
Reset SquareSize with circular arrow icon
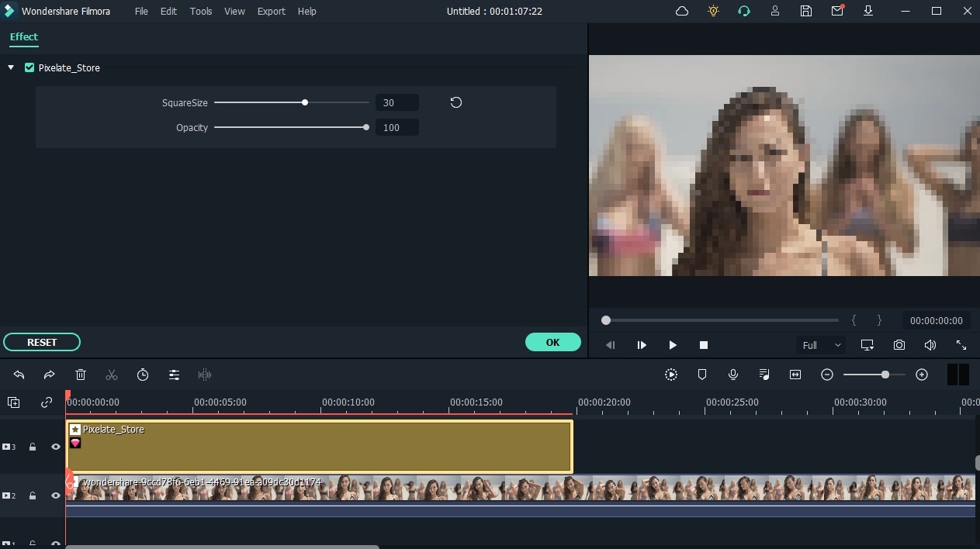click(x=456, y=102)
